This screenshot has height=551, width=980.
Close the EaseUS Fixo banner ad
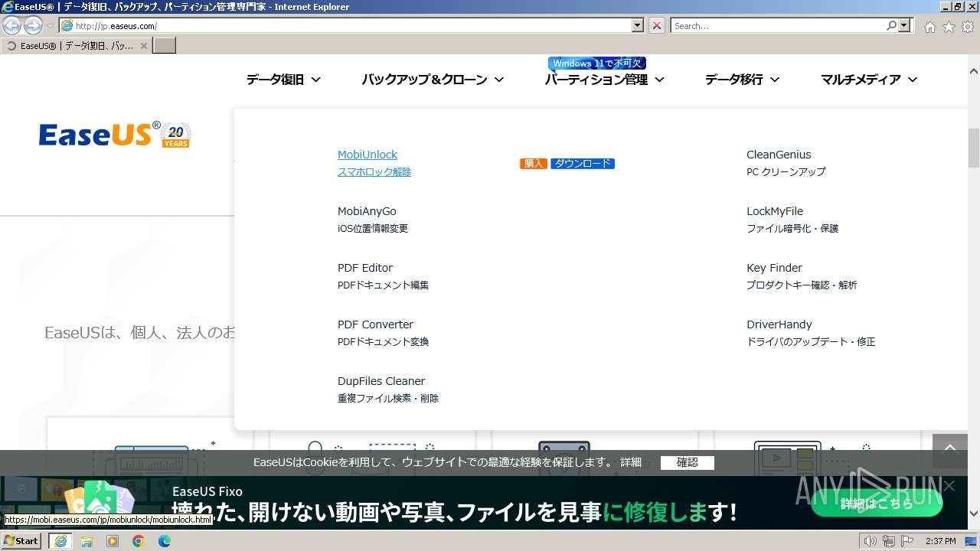[949, 486]
